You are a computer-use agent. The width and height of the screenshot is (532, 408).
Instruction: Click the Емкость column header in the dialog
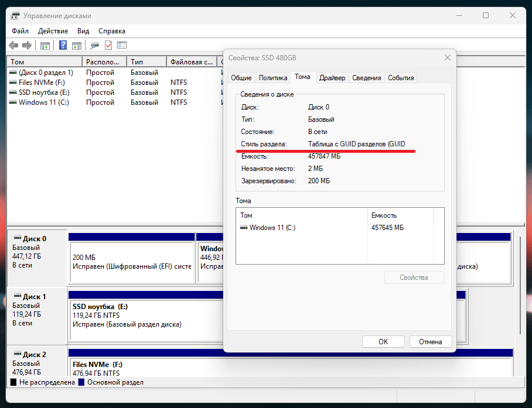400,215
